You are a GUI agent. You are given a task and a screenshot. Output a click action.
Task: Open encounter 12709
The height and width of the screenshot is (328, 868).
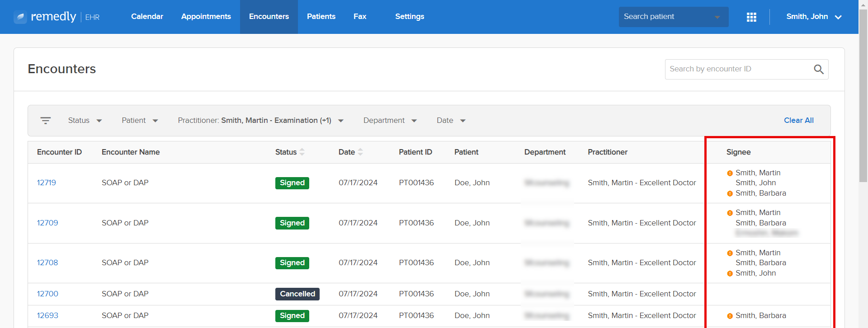pyautogui.click(x=47, y=223)
